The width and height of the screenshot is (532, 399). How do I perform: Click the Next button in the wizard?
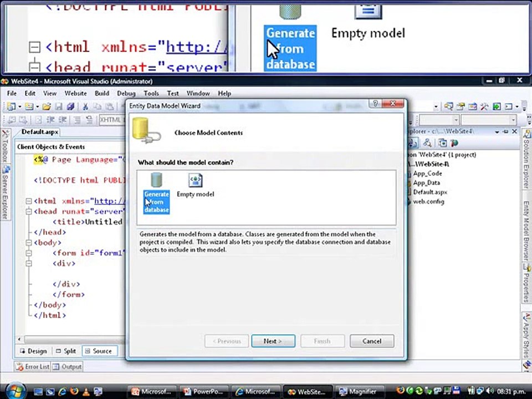(x=273, y=341)
